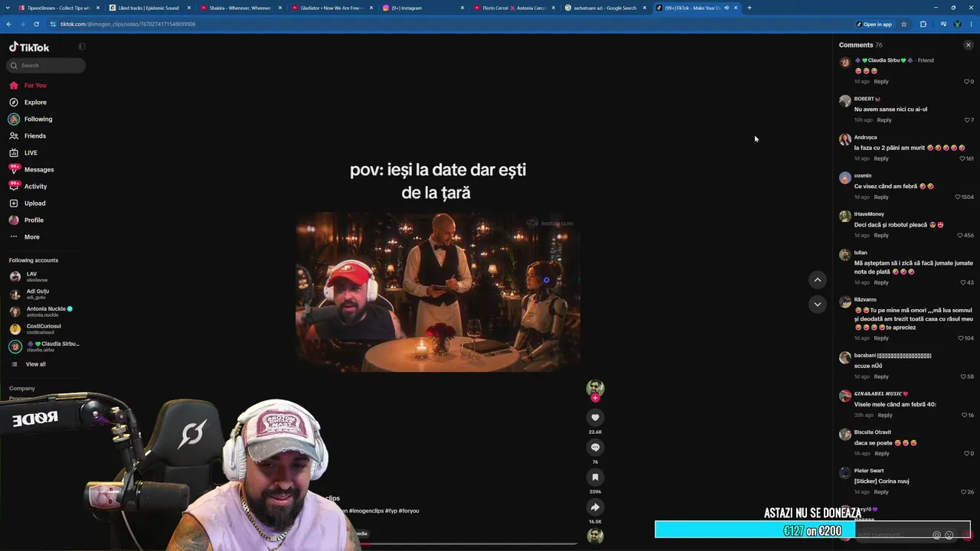Image resolution: width=980 pixels, height=551 pixels.
Task: Like GINA&ABEL MUSIC's comment
Action: coord(965,415)
